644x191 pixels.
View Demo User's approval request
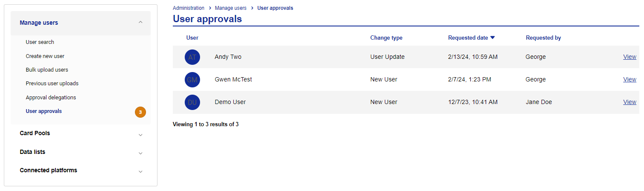(x=630, y=102)
